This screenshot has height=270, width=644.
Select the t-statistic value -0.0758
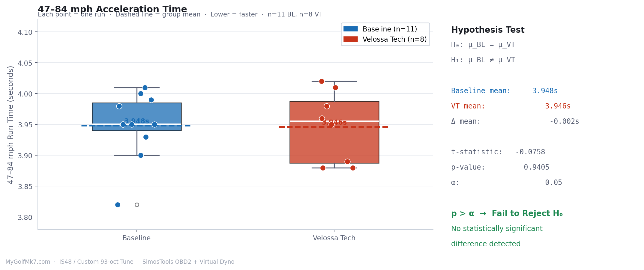pos(530,152)
